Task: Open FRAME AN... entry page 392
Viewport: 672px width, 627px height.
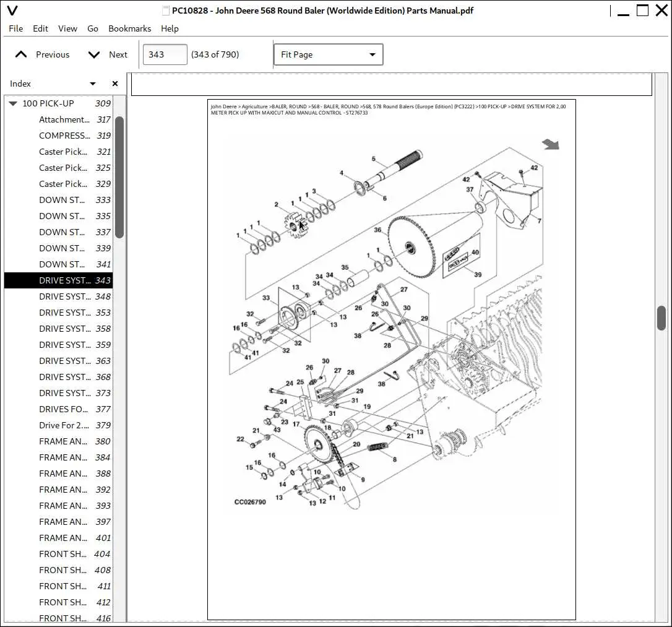Action: point(58,490)
